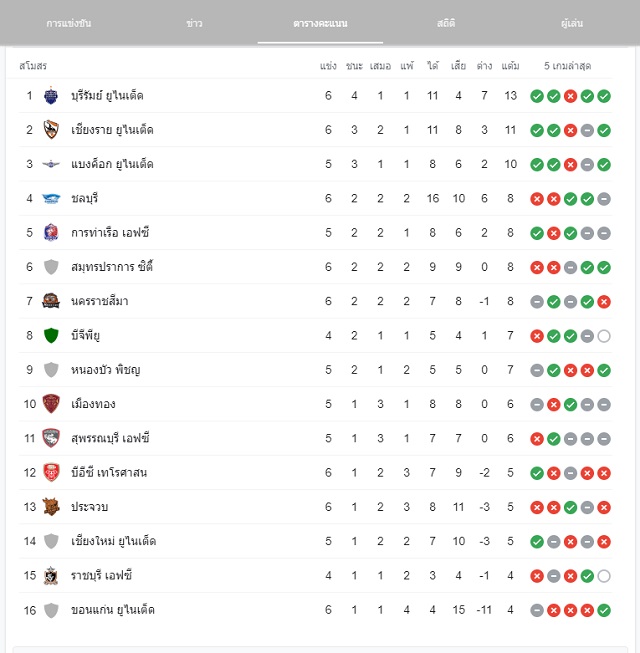Viewport: 640px width, 653px height.
Task: Click the green shield logo for BG Pathum
Action: 51,336
